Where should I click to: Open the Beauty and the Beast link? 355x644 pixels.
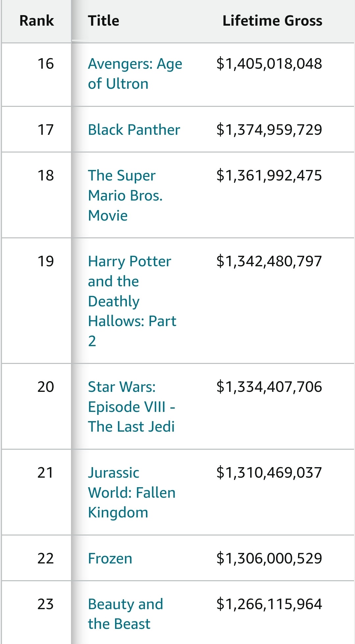click(125, 614)
